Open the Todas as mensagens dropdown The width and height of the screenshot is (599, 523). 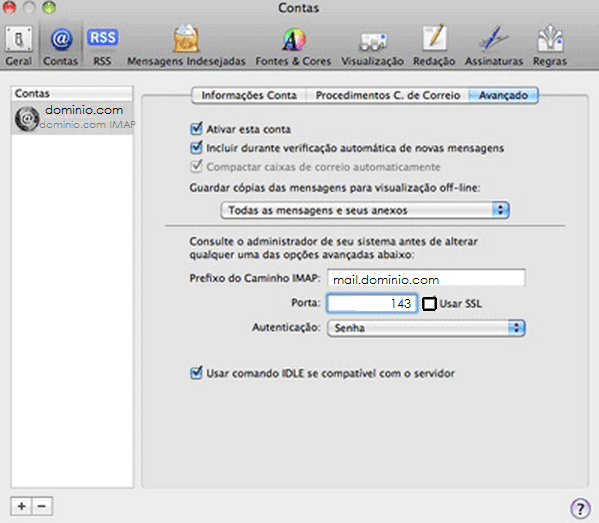tap(365, 210)
